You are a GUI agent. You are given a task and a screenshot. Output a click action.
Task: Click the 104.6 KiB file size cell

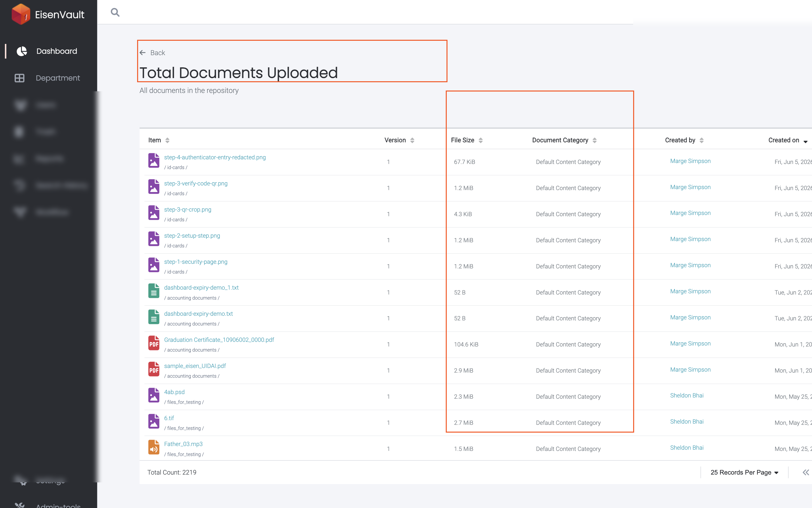click(466, 344)
